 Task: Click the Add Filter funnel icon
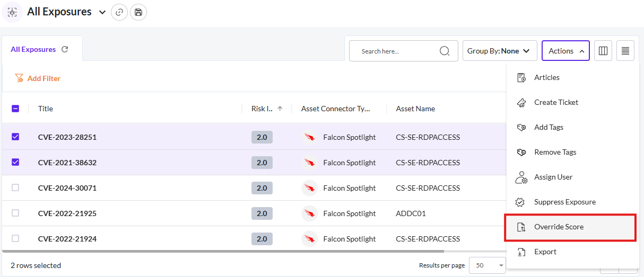(x=19, y=78)
